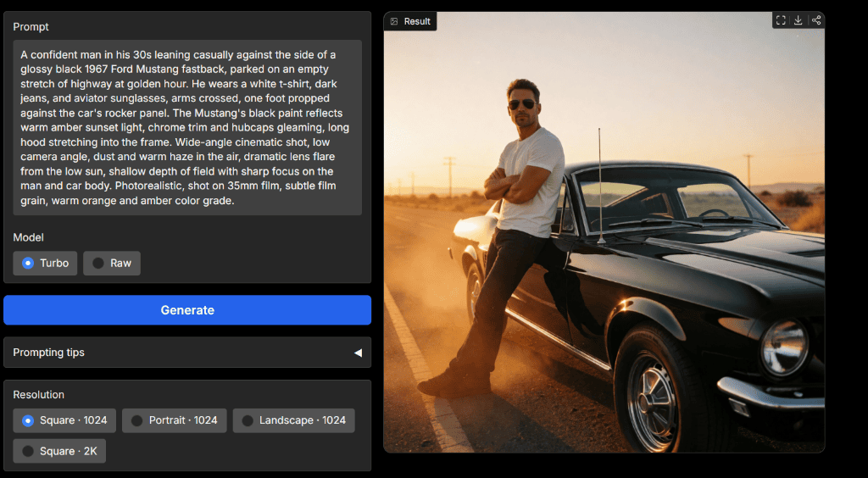The height and width of the screenshot is (478, 868).
Task: Click the Model heading label
Action: click(28, 237)
